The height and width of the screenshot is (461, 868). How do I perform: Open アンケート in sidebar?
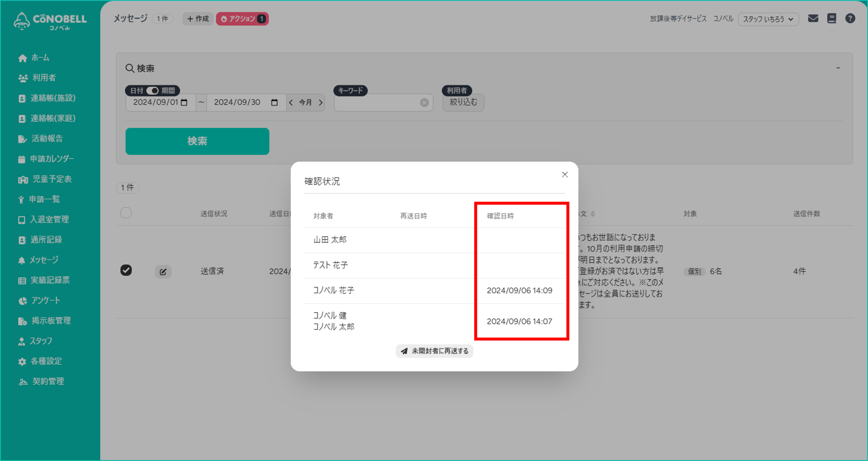(x=39, y=300)
